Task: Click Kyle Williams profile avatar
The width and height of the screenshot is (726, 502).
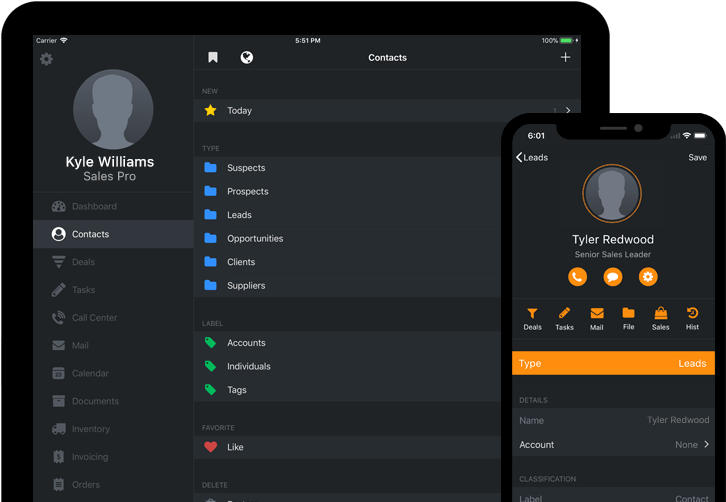Action: [x=113, y=109]
